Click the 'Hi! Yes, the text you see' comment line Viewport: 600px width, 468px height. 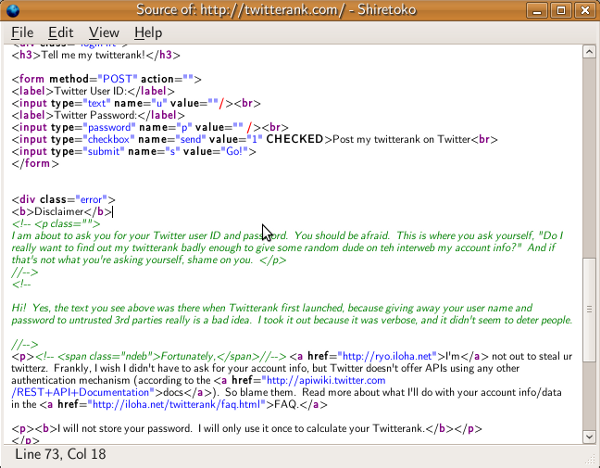coord(272,308)
